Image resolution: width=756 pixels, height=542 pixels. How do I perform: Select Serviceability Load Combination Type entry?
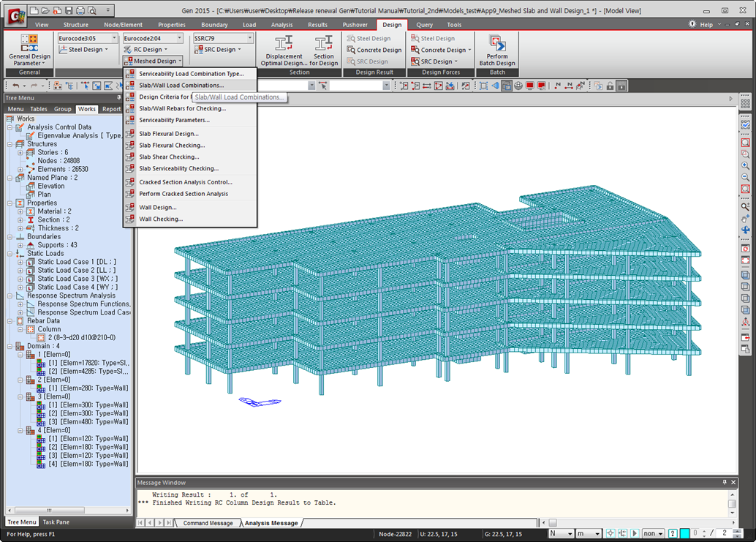coord(190,74)
